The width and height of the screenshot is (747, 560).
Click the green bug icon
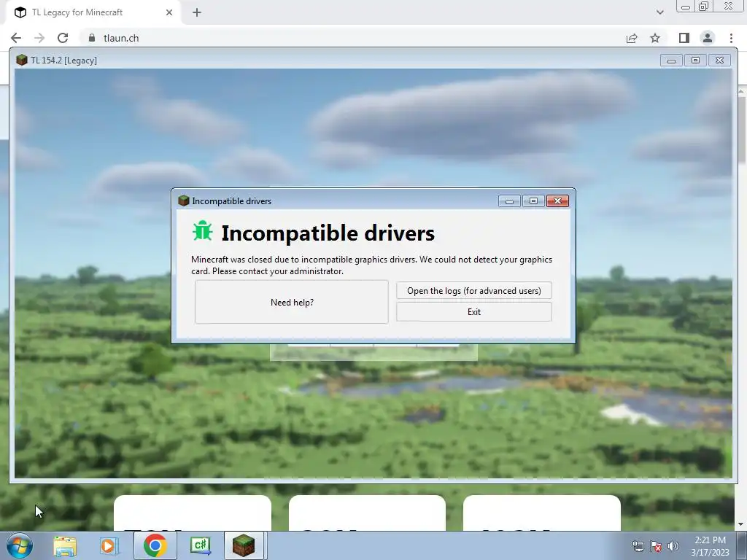[203, 231]
